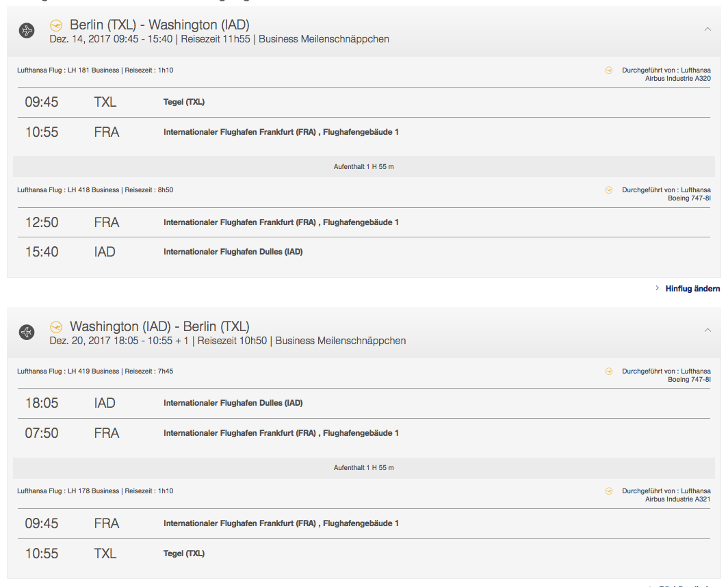728x587 pixels.
Task: Click layover bar between LH 419 and LH 178
Action: tap(363, 468)
